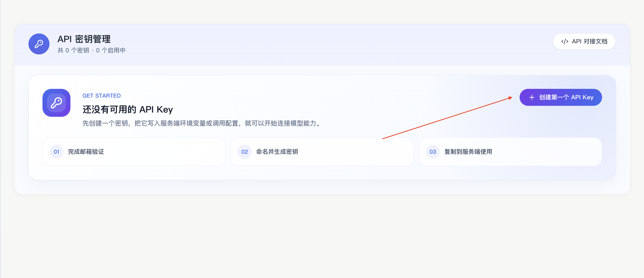Click the round key icon beside API 密钥管理

(39, 44)
